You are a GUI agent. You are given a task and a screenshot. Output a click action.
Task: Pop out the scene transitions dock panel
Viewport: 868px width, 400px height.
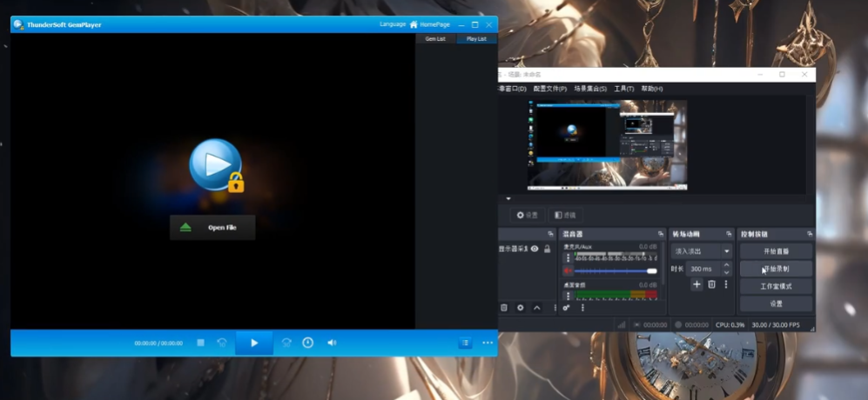coord(729,234)
